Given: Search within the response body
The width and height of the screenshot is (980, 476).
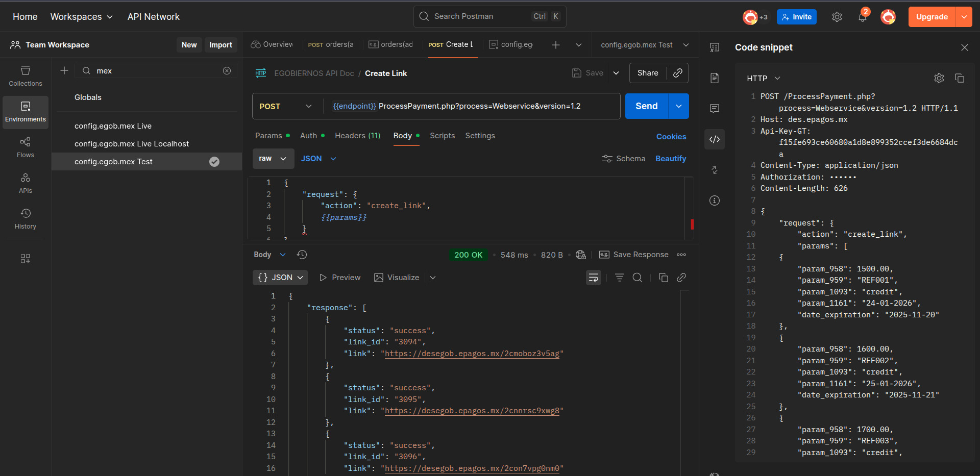Looking at the screenshot, I should (638, 278).
